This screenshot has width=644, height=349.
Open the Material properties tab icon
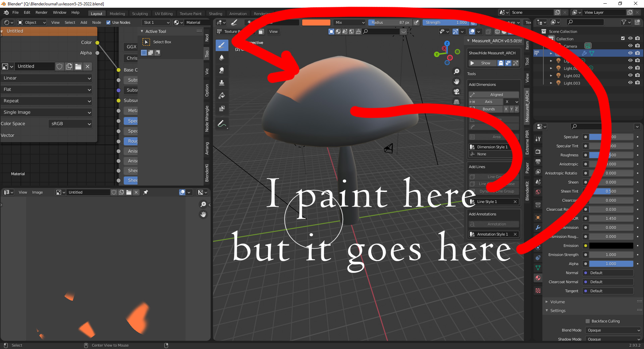(x=538, y=278)
